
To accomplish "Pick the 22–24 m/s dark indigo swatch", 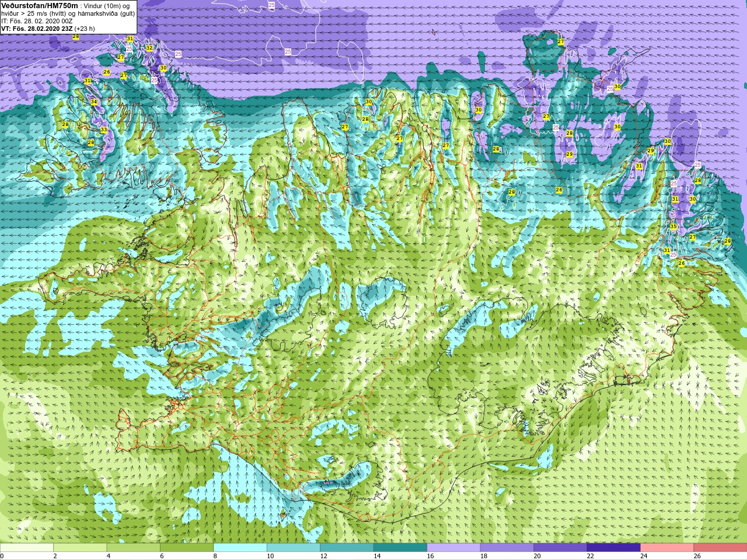I will 614,548.
